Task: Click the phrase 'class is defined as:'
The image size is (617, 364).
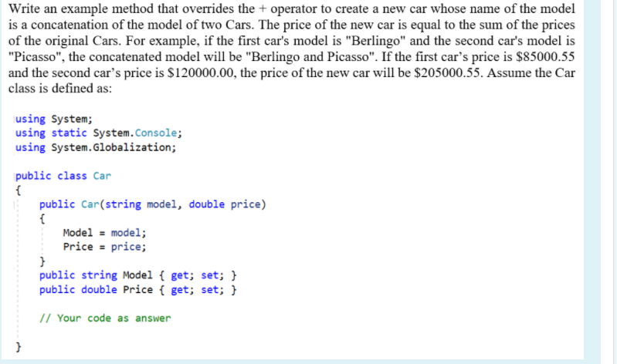Action: [x=60, y=89]
